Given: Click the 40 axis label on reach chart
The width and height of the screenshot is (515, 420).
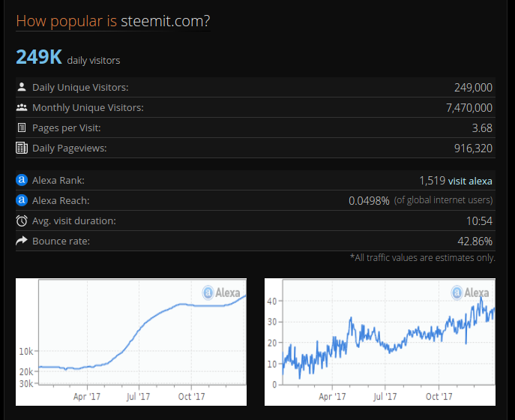Looking at the screenshot, I should [x=272, y=301].
